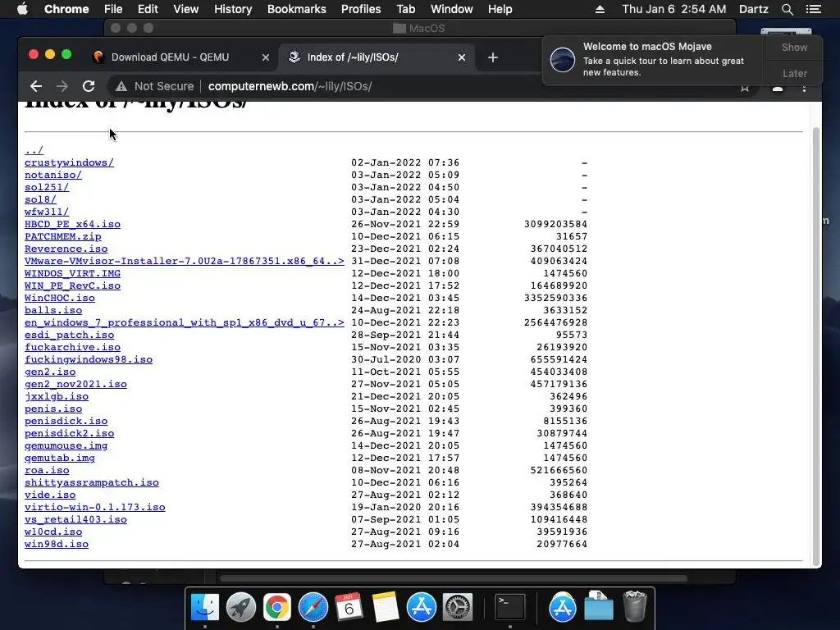Download qemumouse.img
The image size is (840, 630).
click(66, 445)
